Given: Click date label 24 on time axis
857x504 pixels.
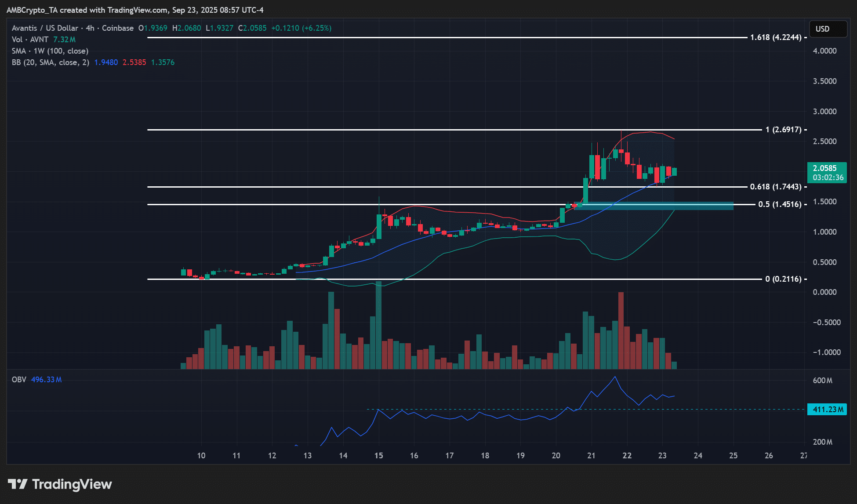Looking at the screenshot, I should (698, 456).
